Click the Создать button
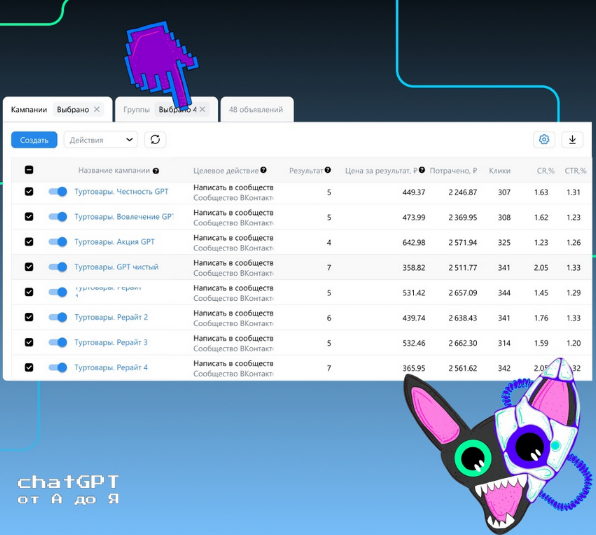Viewport: 596px width, 535px height. 34,140
